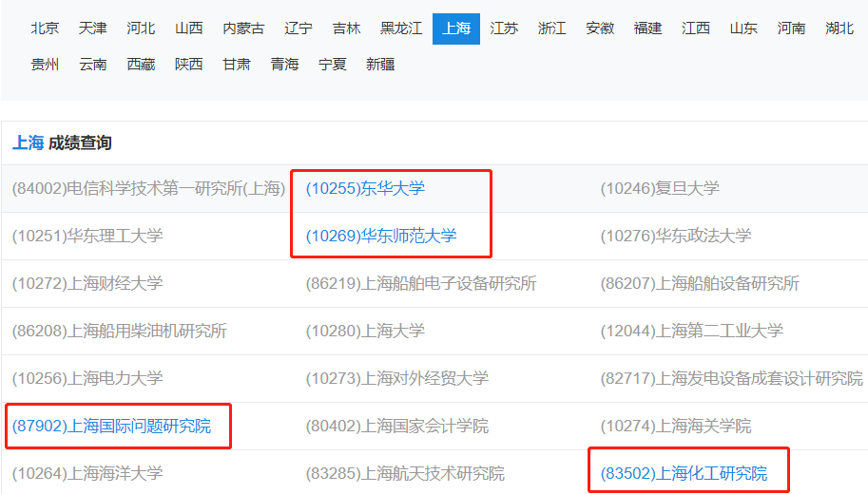Select the 浙江 province tab
Screen dimensions: 868x494
(552, 28)
